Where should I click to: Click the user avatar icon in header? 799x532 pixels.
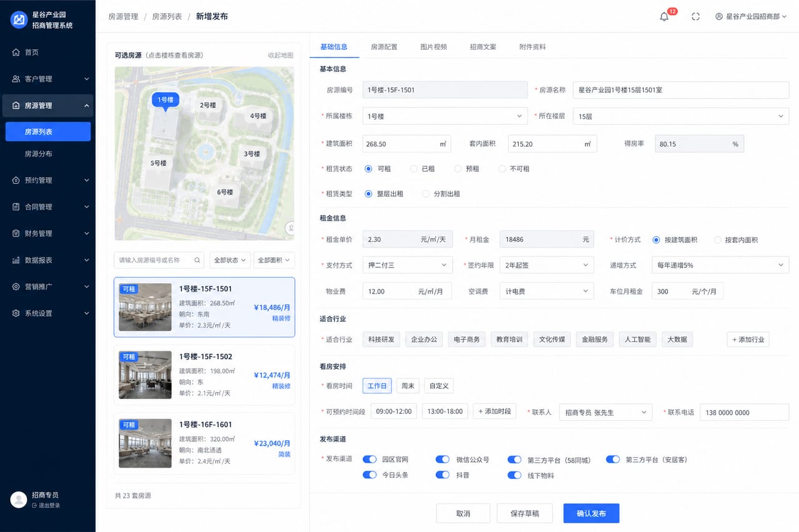tap(719, 17)
